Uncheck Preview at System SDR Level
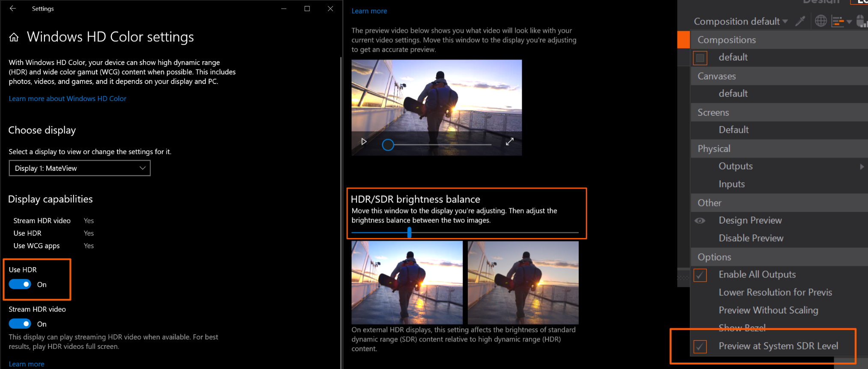 [700, 346]
